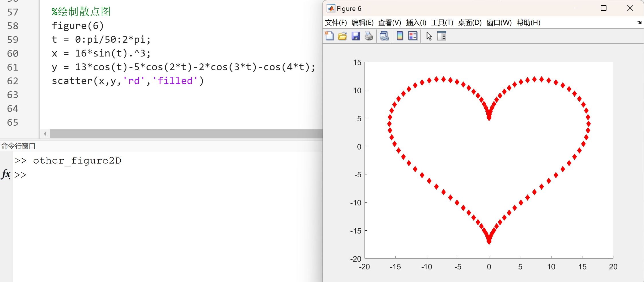Click the red diamond at the heart's bottom tip
644x282 pixels.
(489, 241)
